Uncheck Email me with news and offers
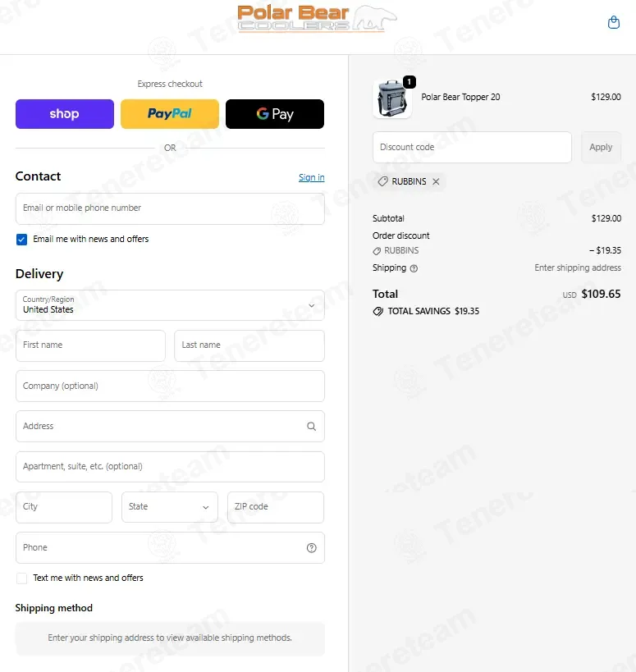 (x=21, y=239)
